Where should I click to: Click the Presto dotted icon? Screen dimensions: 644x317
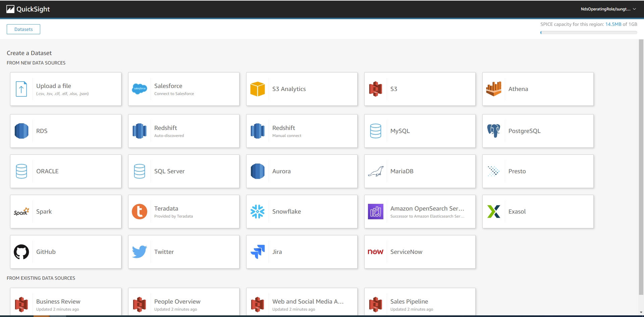tap(494, 171)
